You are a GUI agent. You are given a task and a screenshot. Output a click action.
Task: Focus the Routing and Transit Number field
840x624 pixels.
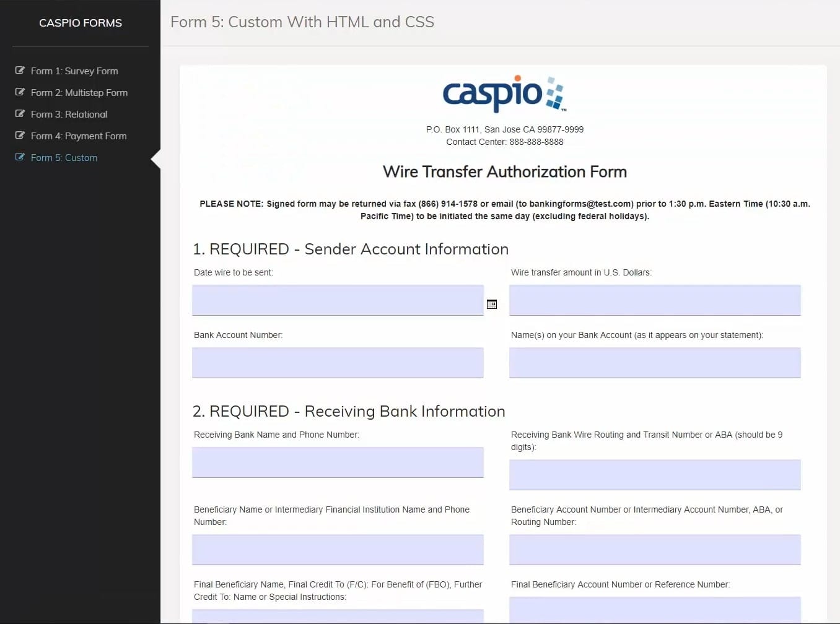[x=655, y=475]
